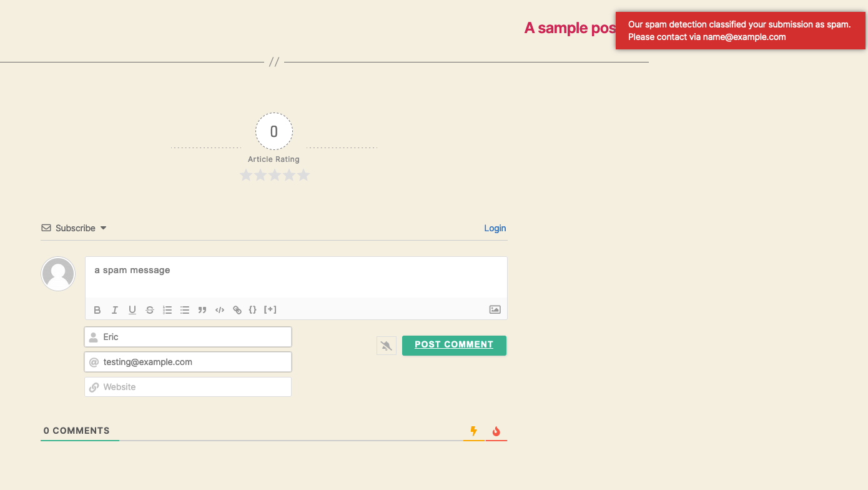Viewport: 868px width, 490px height.
Task: Underline text using the editor toolbar
Action: [132, 310]
